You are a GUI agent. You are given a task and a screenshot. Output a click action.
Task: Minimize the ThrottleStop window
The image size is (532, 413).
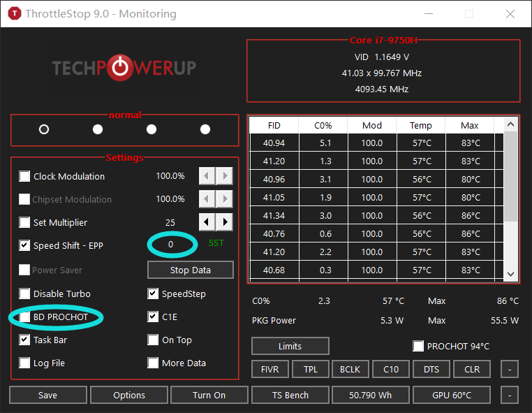[429, 13]
